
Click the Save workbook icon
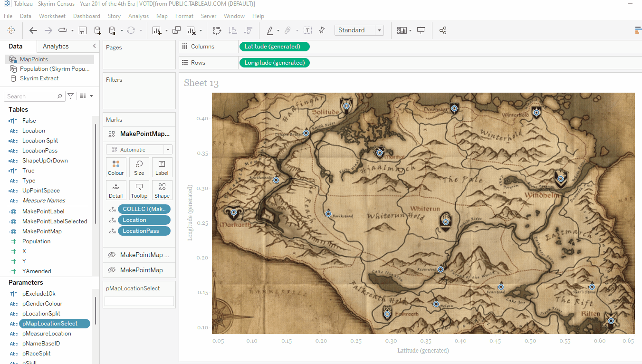(83, 30)
